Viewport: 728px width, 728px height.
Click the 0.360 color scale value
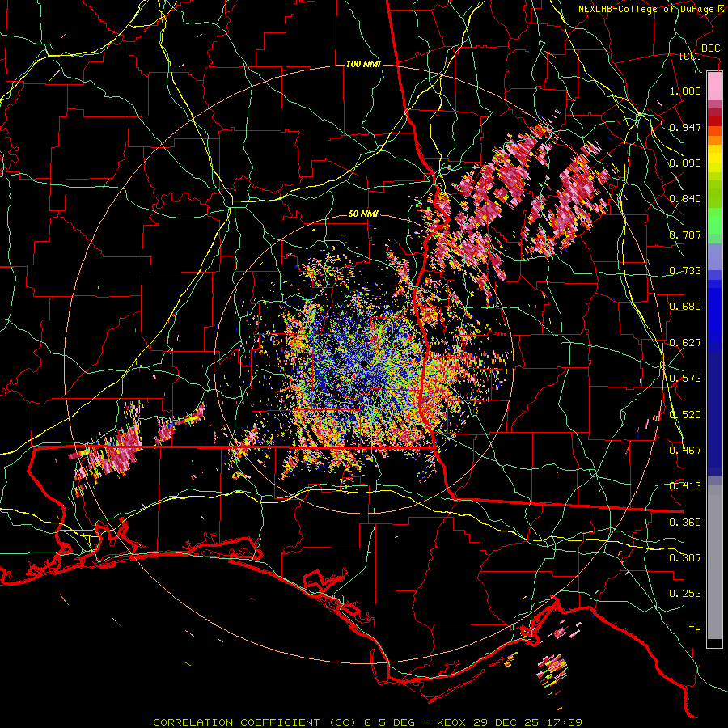coord(685,523)
